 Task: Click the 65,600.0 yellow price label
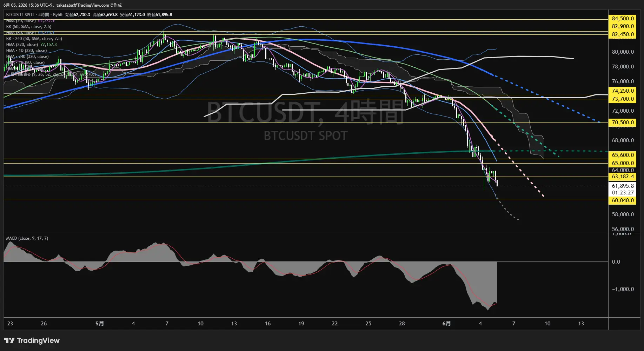[623, 155]
